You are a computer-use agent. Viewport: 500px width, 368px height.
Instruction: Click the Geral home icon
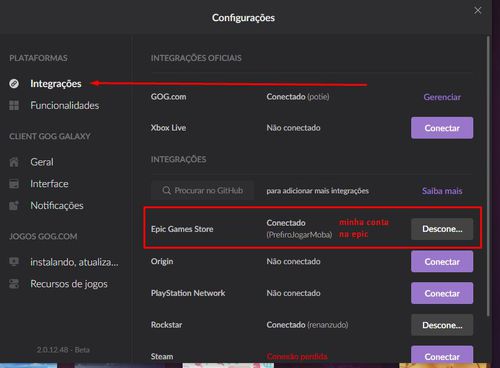(x=14, y=162)
